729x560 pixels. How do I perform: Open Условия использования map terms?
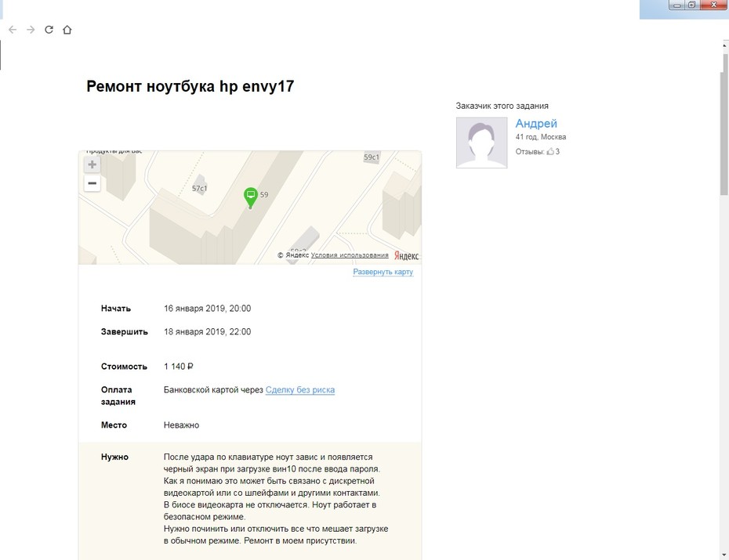pos(350,255)
